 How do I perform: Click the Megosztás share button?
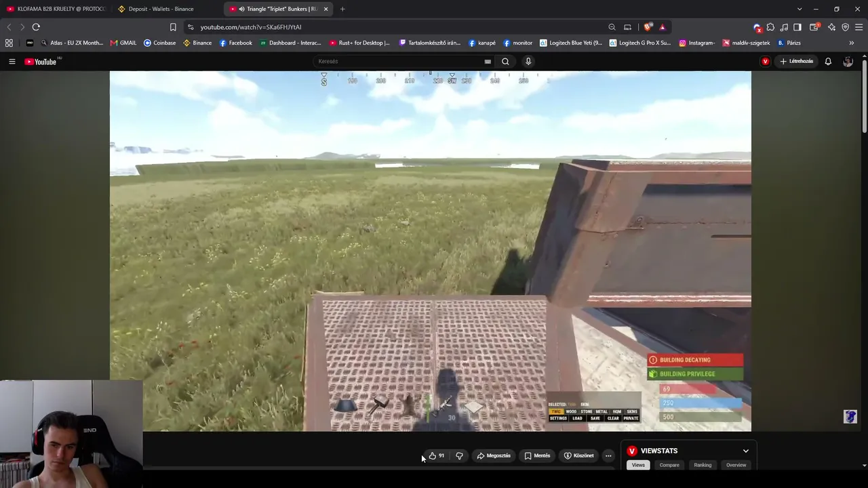(494, 455)
